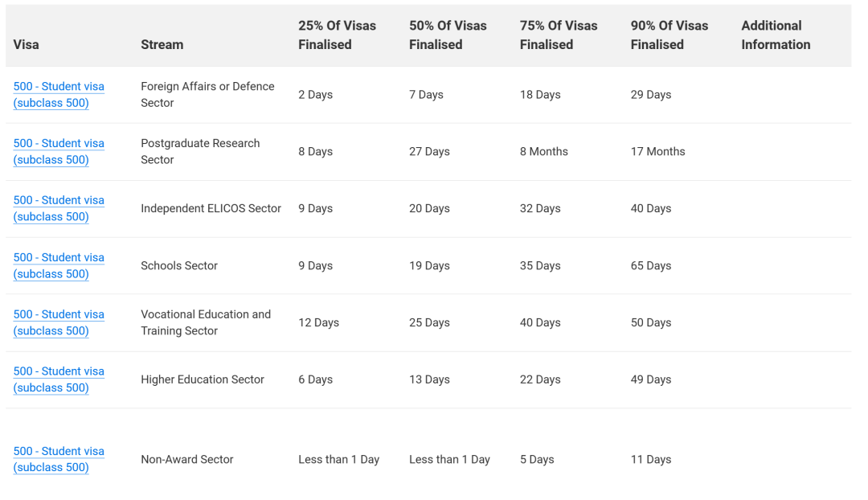Open Student visa link for Vocational Education row

click(x=59, y=323)
